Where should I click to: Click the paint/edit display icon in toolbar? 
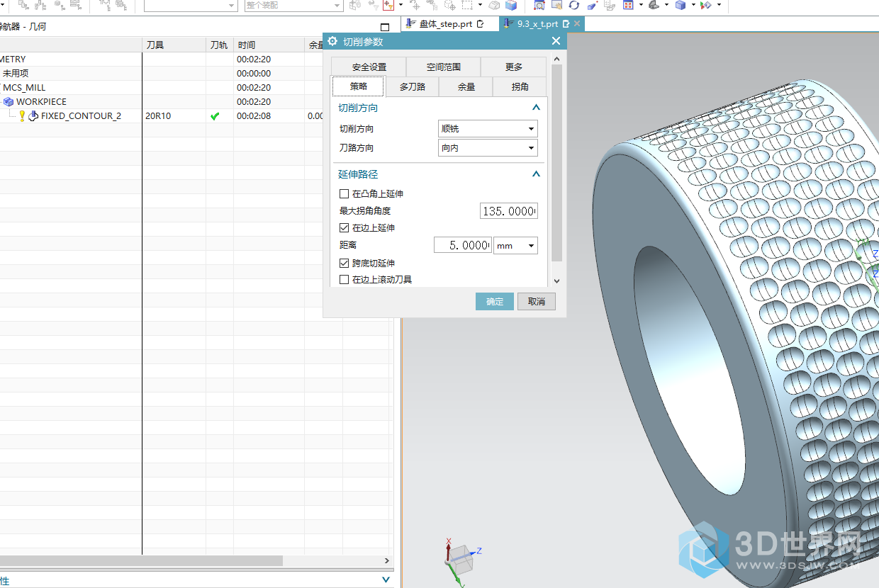[591, 5]
